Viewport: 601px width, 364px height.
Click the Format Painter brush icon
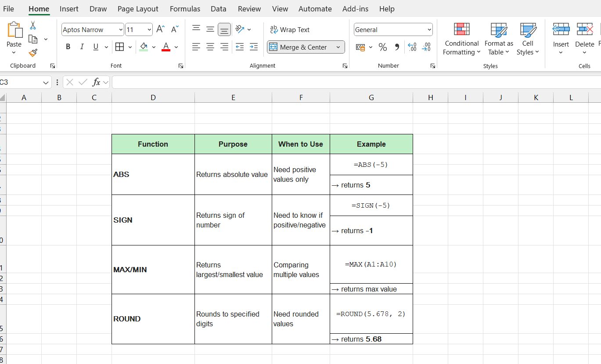pos(33,53)
